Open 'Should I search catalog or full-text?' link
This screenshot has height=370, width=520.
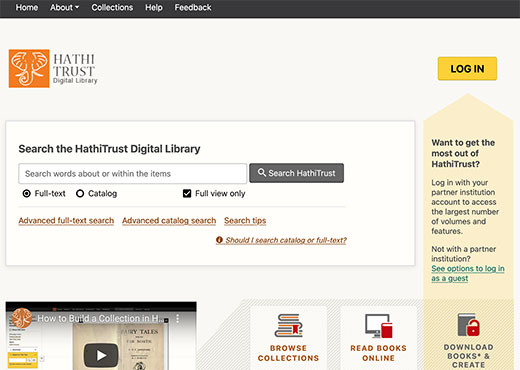click(281, 240)
